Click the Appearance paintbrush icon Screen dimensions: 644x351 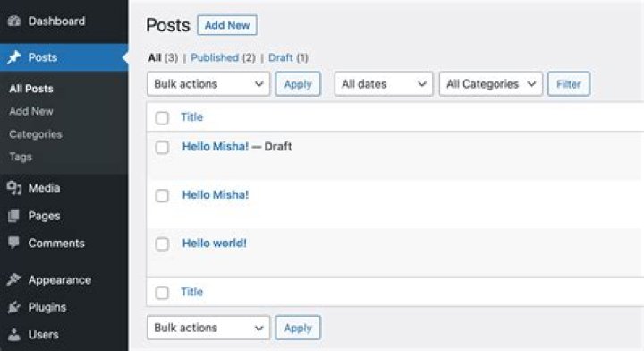[14, 279]
